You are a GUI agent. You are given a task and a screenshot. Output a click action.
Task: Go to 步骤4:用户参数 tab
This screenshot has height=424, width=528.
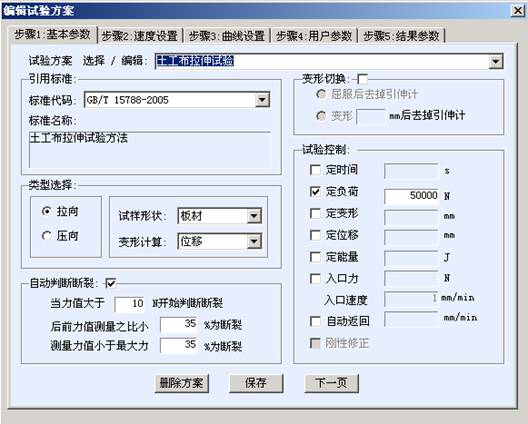[314, 36]
